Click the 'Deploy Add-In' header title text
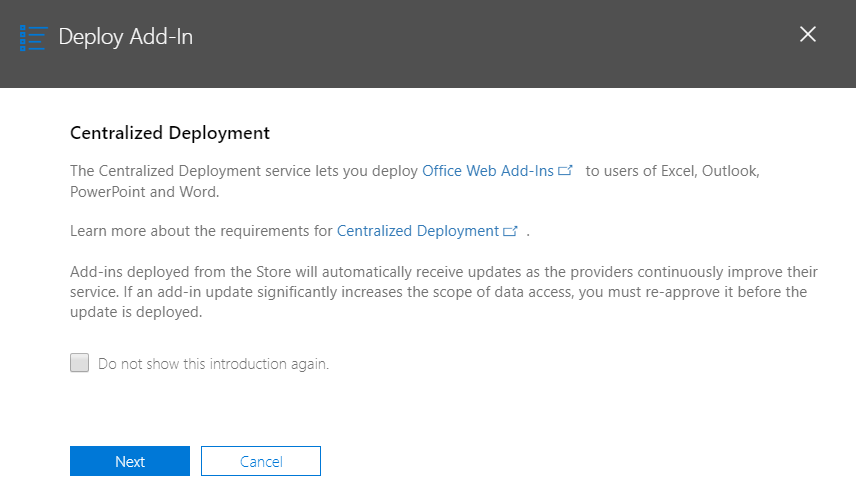This screenshot has width=856, height=495. coord(126,37)
